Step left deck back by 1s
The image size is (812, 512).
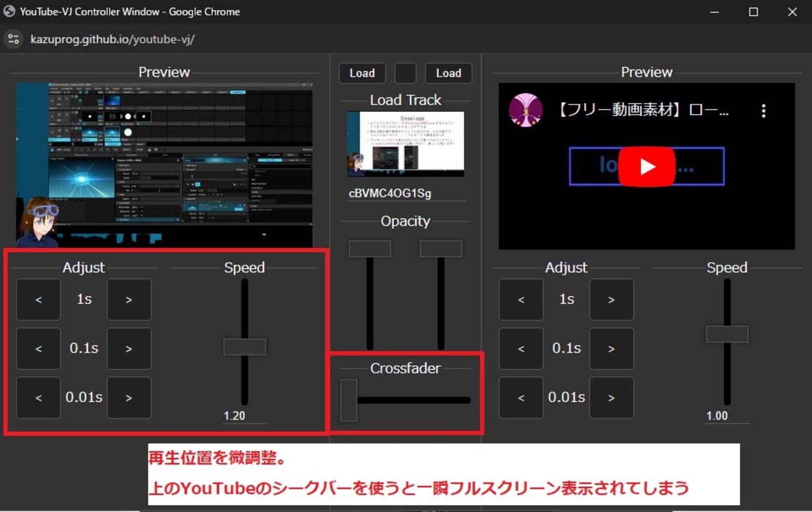pos(38,300)
